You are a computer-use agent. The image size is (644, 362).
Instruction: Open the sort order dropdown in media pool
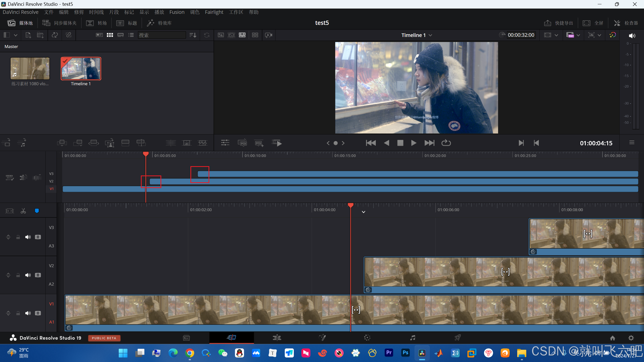coord(193,35)
